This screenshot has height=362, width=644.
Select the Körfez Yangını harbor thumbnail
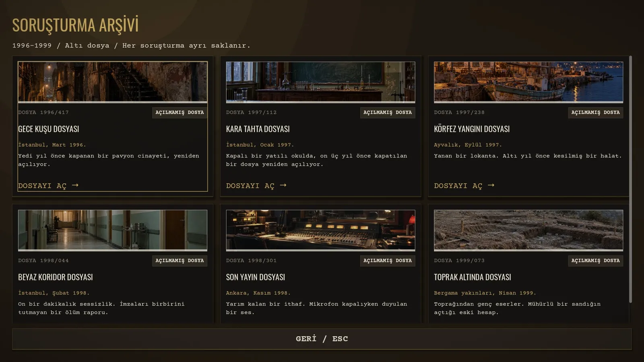[528, 82]
